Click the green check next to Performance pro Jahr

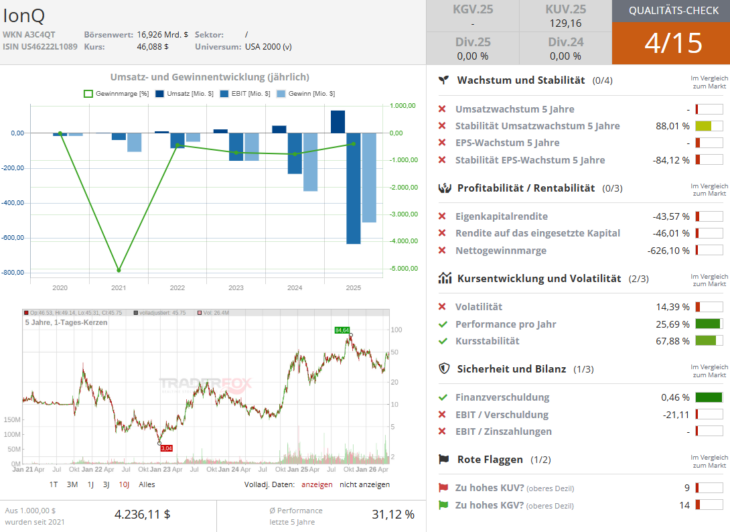(x=443, y=324)
